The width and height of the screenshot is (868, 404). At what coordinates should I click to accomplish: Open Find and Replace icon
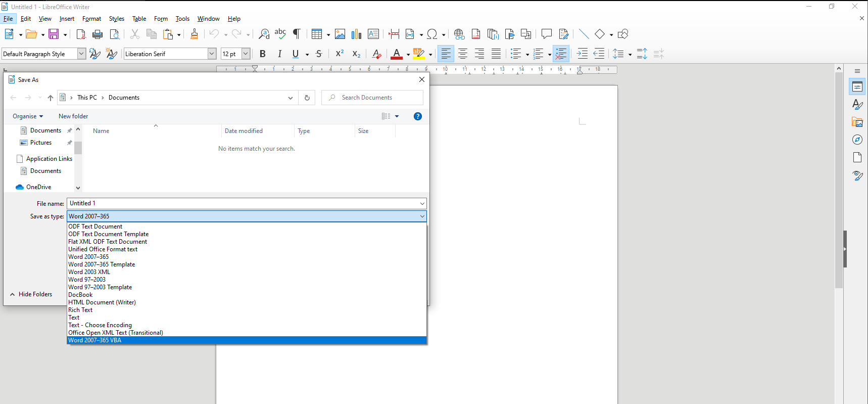(264, 34)
